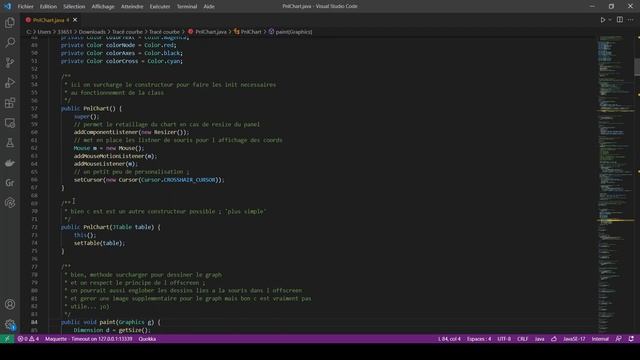The height and width of the screenshot is (360, 640).
Task: Click the Downloads breadcrumb segment
Action: coord(92,32)
